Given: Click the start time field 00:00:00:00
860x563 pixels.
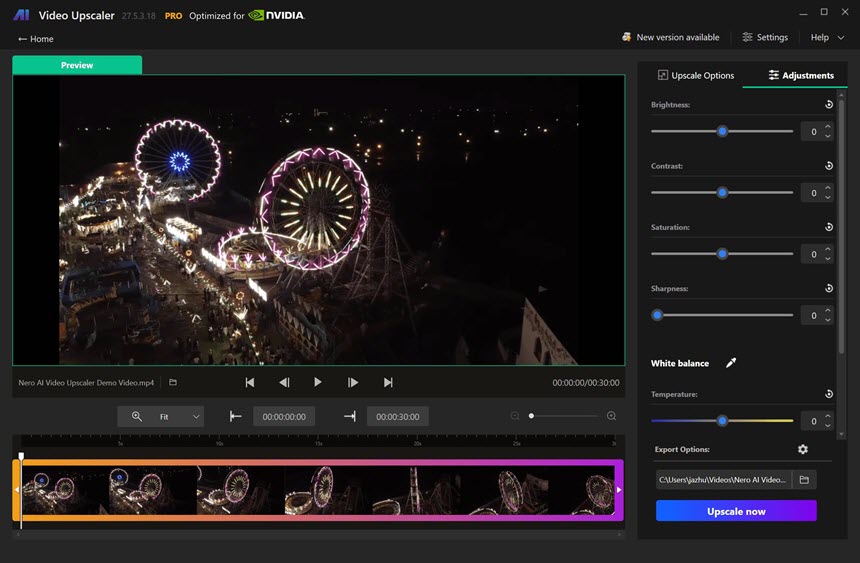Looking at the screenshot, I should [284, 416].
